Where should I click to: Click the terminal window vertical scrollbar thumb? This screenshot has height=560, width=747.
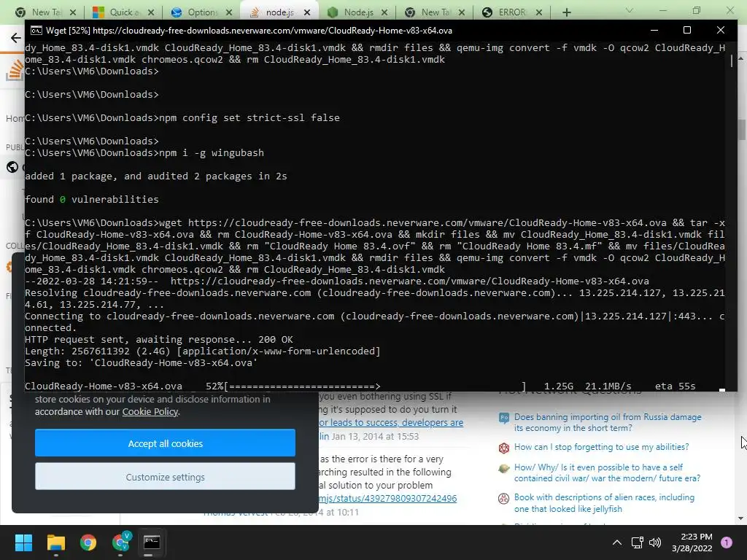tap(732, 61)
